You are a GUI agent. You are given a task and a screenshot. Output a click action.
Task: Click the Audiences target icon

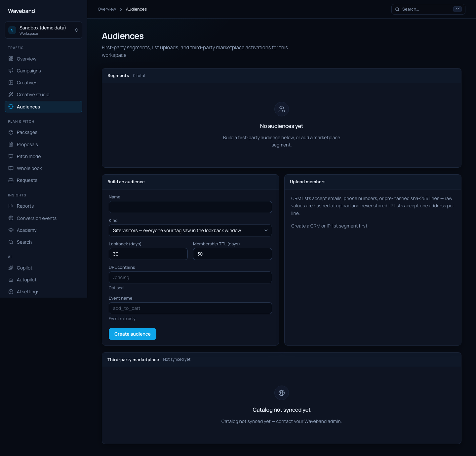(x=11, y=107)
